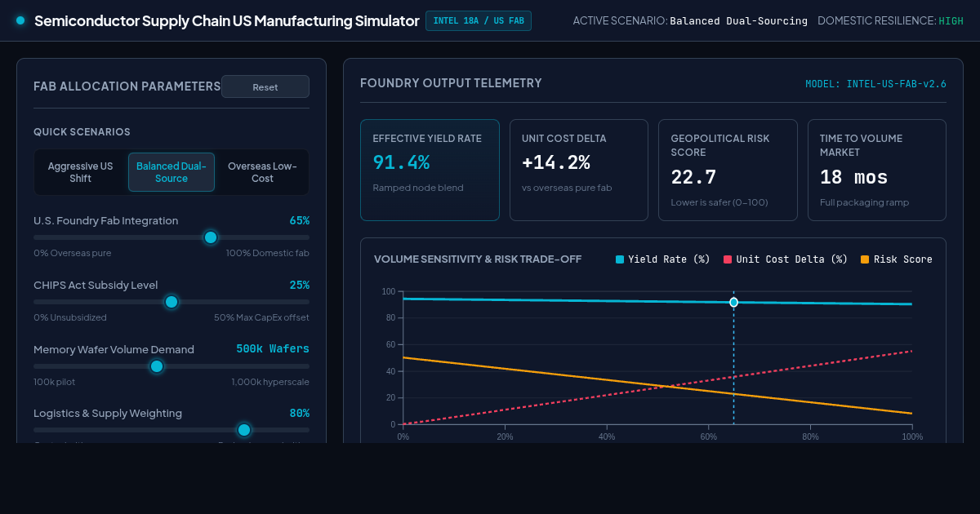
Task: Click the vs overseas pure fab caption
Action: click(x=567, y=188)
